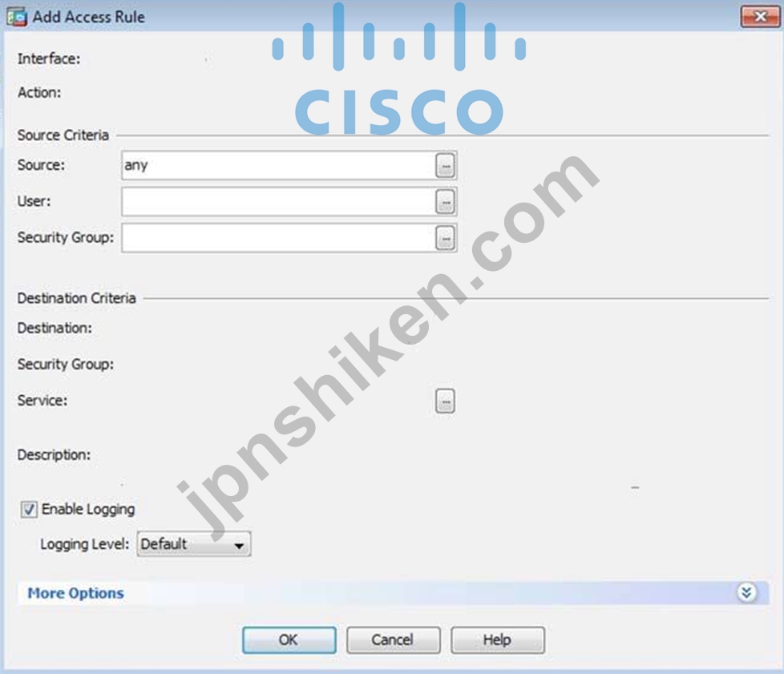Open the Service browse ellipsis button

coord(445,401)
